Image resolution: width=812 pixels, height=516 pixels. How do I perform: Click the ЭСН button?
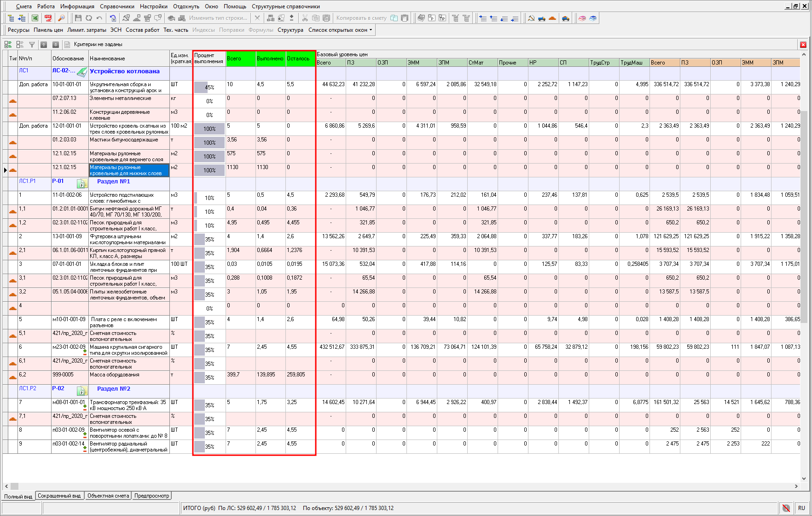116,30
